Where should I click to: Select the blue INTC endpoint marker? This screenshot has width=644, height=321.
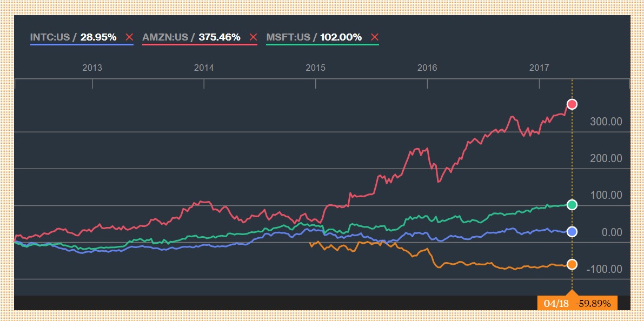coord(572,232)
